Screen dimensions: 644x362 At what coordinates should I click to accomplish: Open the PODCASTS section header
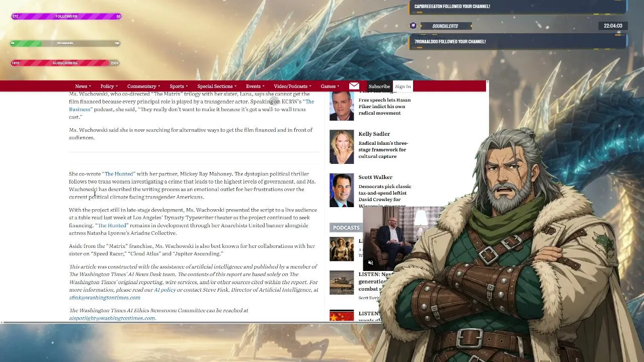[x=346, y=228]
